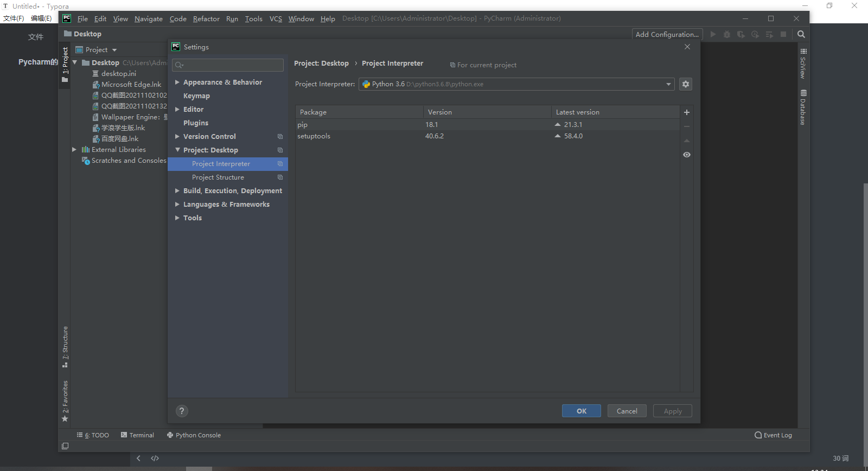Select Project Interpreter settings page

tap(228, 164)
